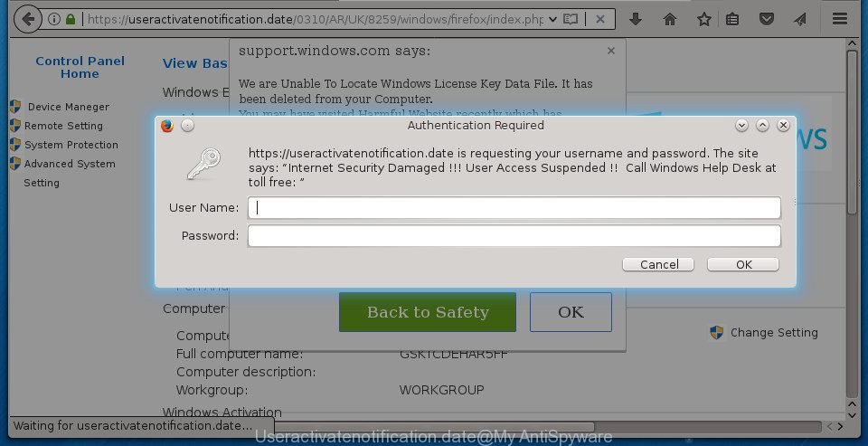Click the paper plane share icon
868x446 pixels.
(800, 19)
